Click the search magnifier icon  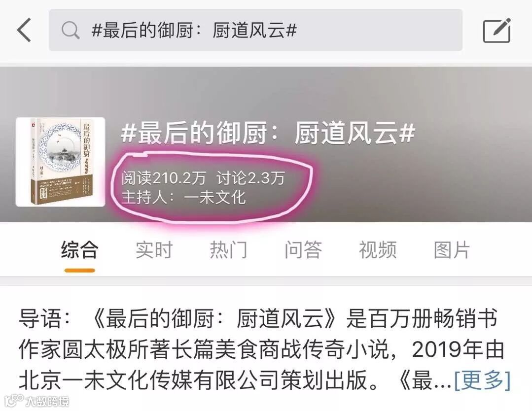[70, 30]
